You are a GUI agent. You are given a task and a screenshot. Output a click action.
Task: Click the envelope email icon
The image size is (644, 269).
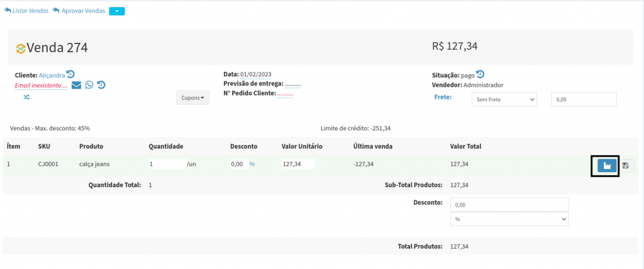[x=76, y=85]
